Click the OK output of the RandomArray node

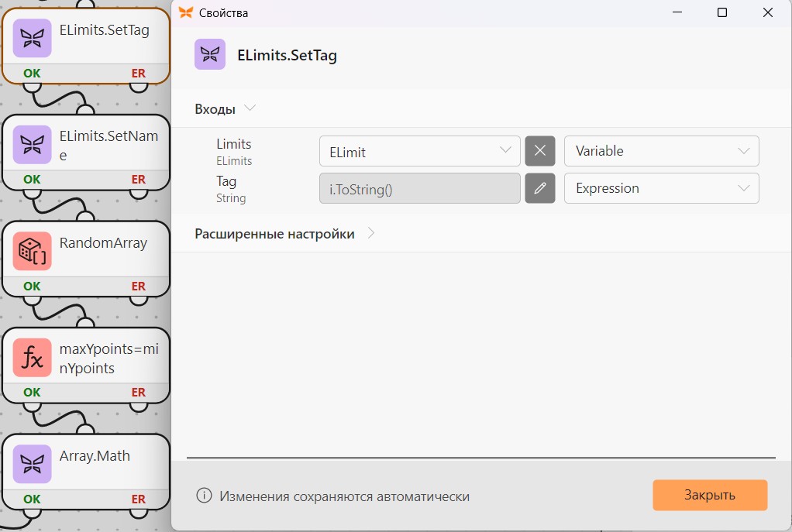pyautogui.click(x=32, y=287)
